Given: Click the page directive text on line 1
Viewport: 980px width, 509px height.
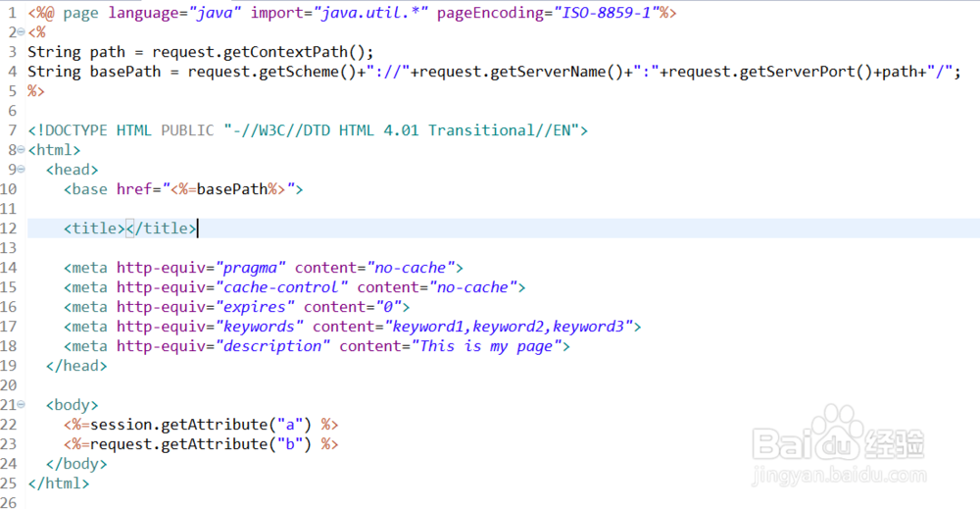Looking at the screenshot, I should tap(352, 13).
